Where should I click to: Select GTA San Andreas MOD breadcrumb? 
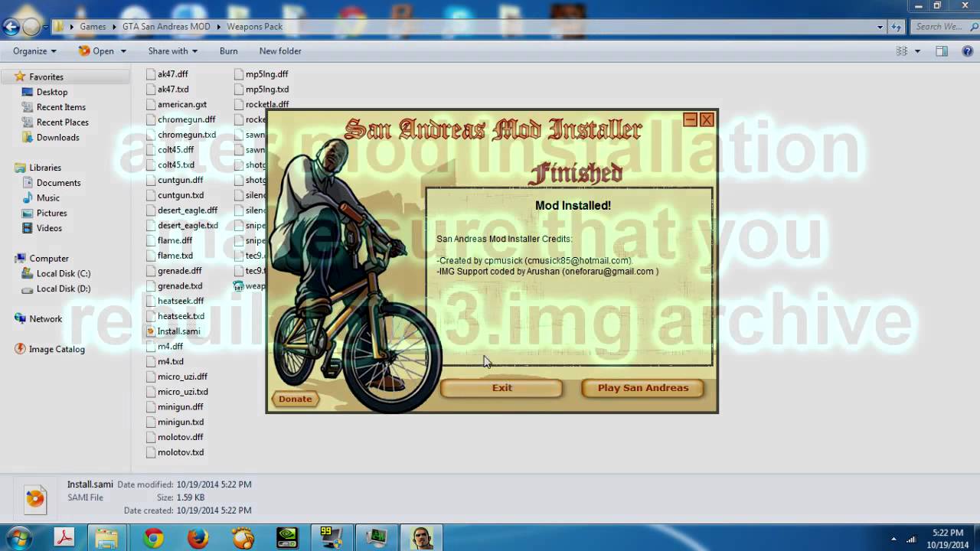(x=166, y=27)
